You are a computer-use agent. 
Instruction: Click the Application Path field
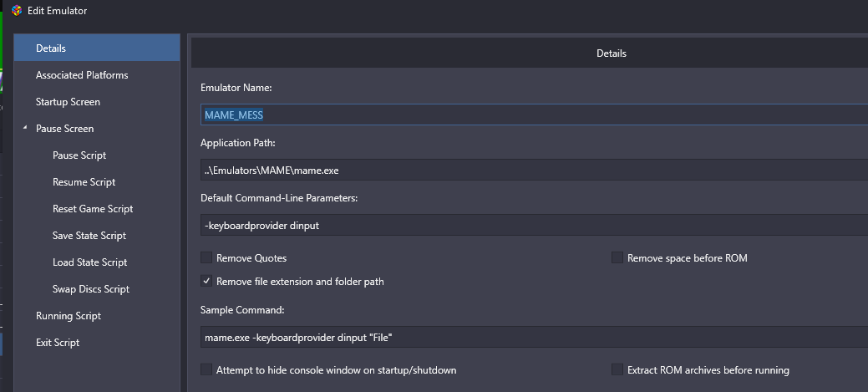pos(534,170)
